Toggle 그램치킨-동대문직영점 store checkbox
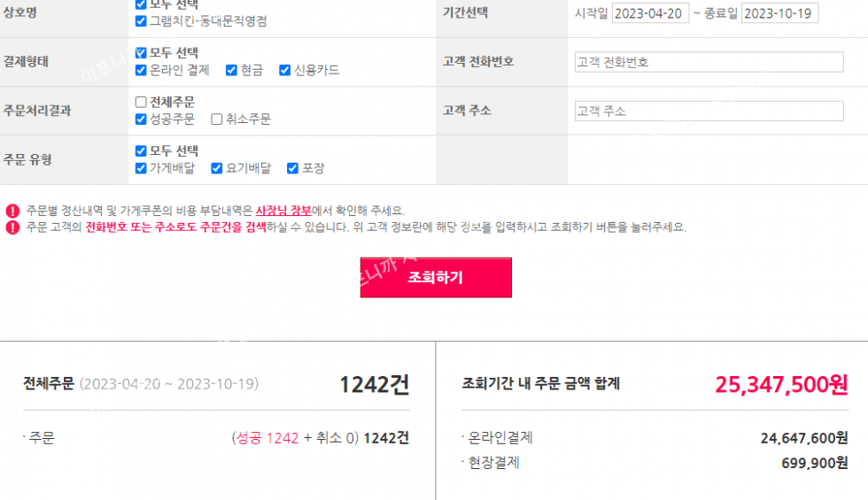Image resolution: width=868 pixels, height=500 pixels. [x=141, y=20]
